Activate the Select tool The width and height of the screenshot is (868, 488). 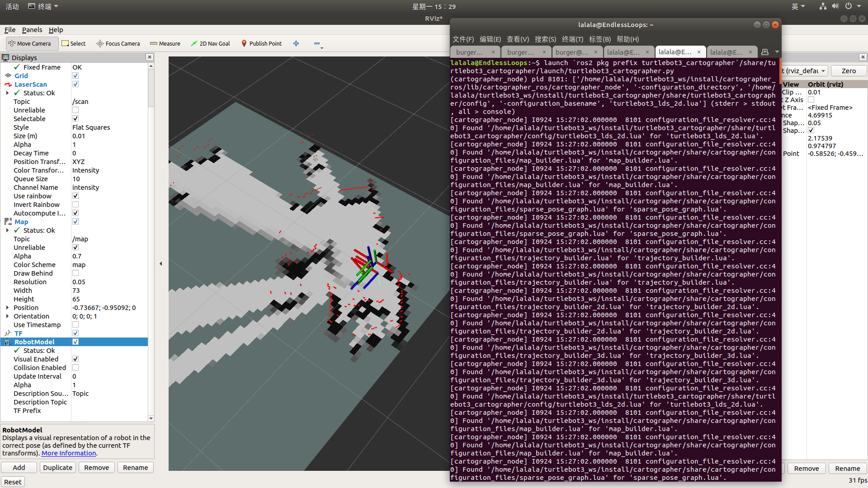pos(74,44)
